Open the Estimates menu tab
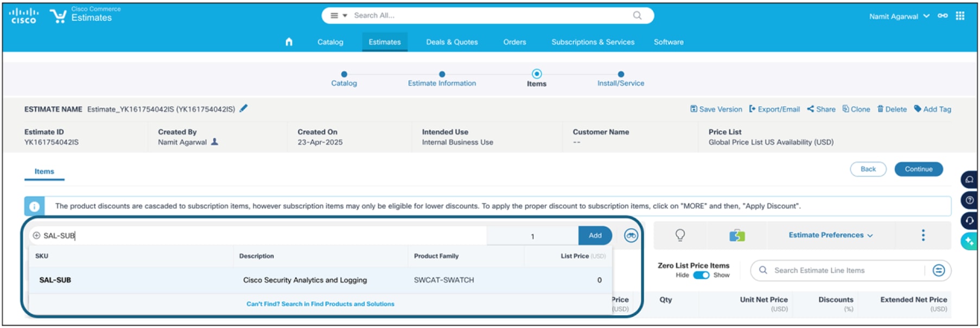 pos(385,42)
